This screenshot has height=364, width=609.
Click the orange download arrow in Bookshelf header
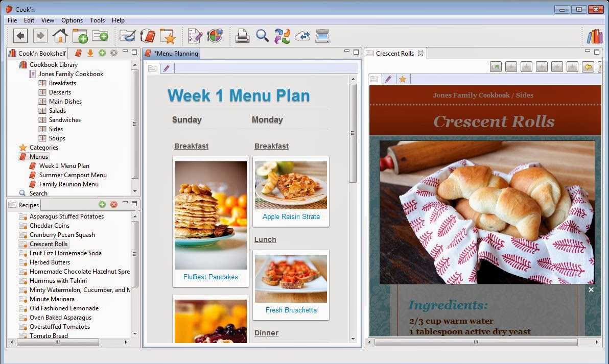tap(90, 53)
